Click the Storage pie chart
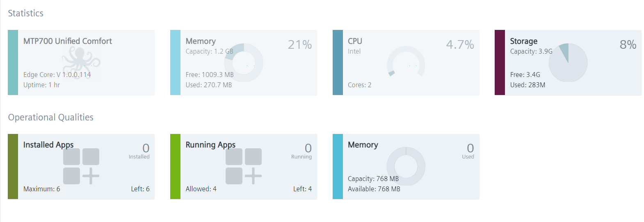Screen dimensions: 644x222 click(568, 63)
